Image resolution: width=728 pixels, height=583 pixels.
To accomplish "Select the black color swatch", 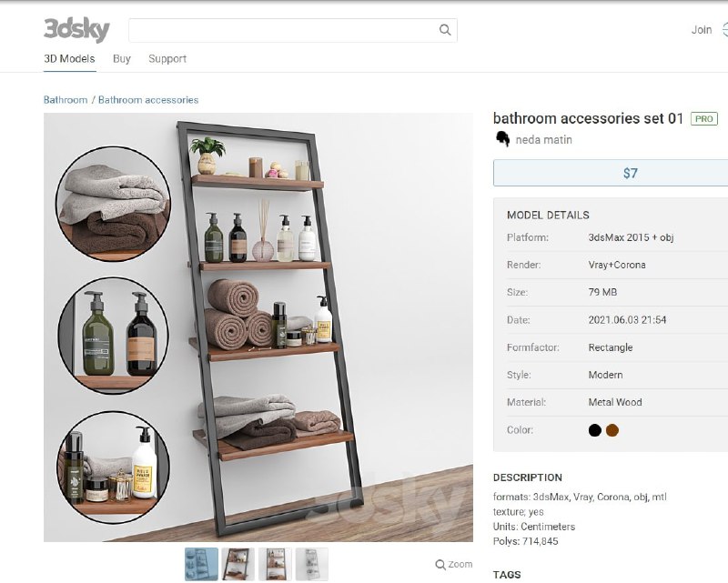I will (x=595, y=430).
